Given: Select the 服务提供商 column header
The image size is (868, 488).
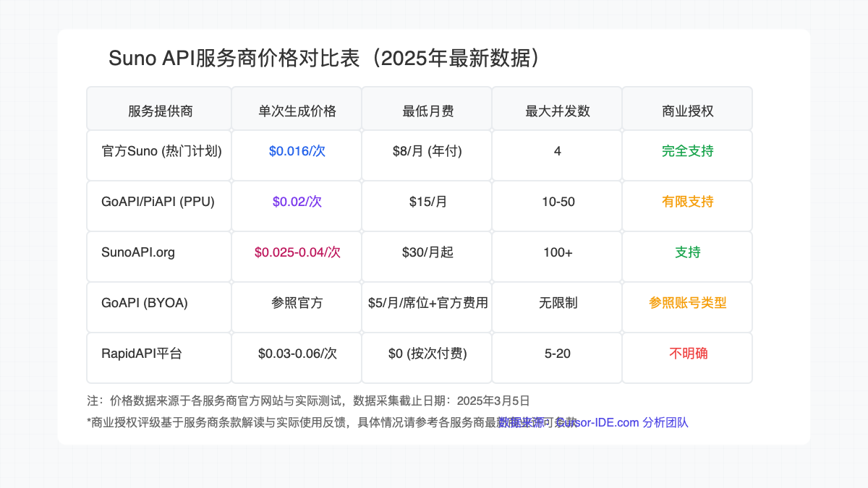Looking at the screenshot, I should tap(159, 111).
